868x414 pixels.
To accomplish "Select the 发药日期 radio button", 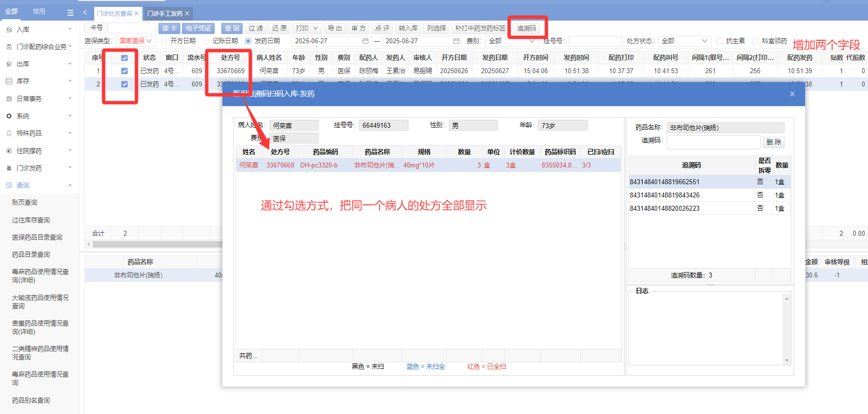I will 248,41.
